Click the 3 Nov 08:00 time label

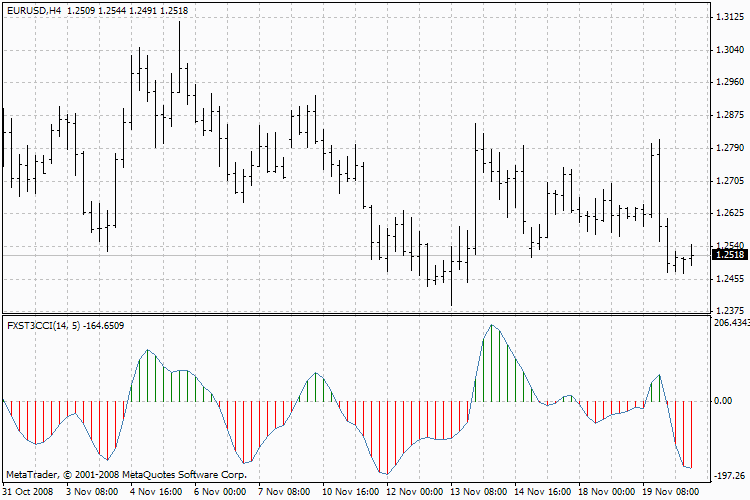92,492
